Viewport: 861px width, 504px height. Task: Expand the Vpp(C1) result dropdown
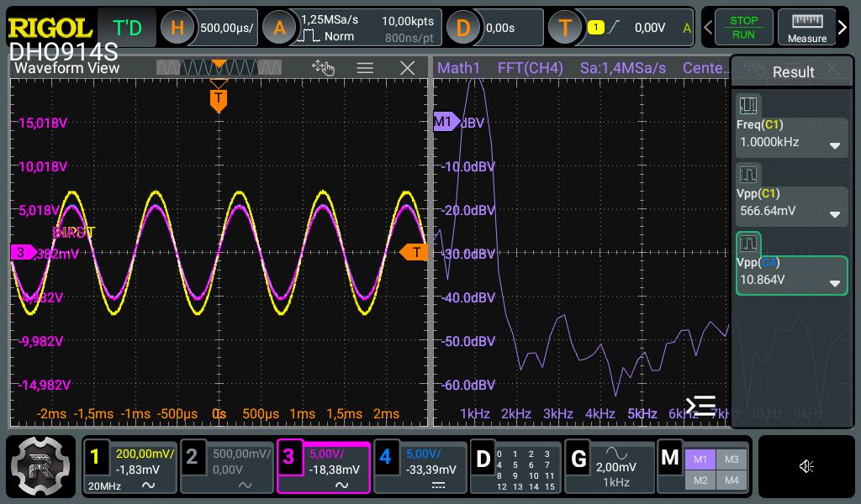click(835, 214)
